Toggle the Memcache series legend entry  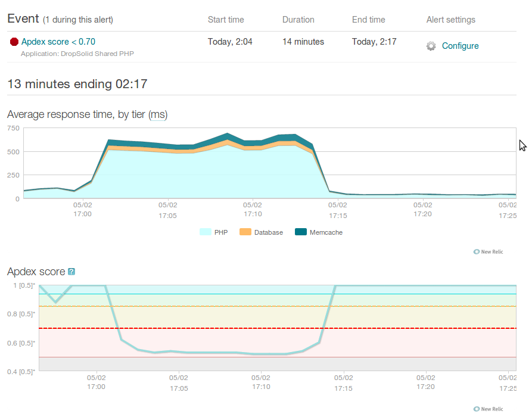tap(319, 232)
